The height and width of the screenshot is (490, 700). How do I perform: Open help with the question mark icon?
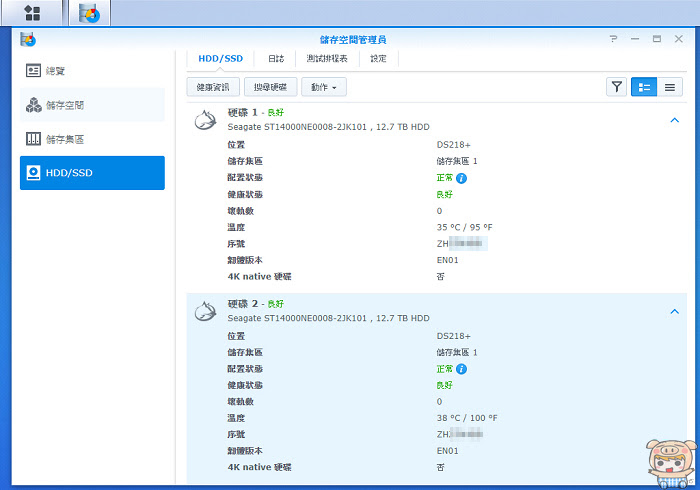click(613, 39)
